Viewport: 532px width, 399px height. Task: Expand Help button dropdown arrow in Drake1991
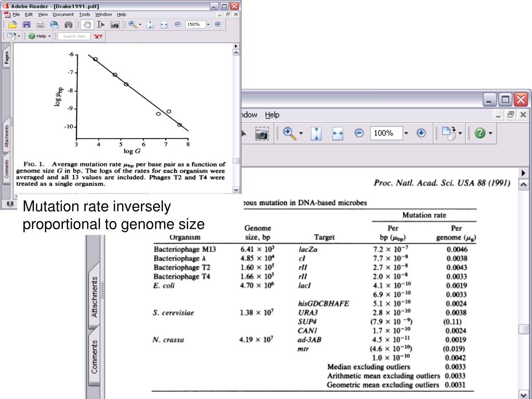pos(49,36)
